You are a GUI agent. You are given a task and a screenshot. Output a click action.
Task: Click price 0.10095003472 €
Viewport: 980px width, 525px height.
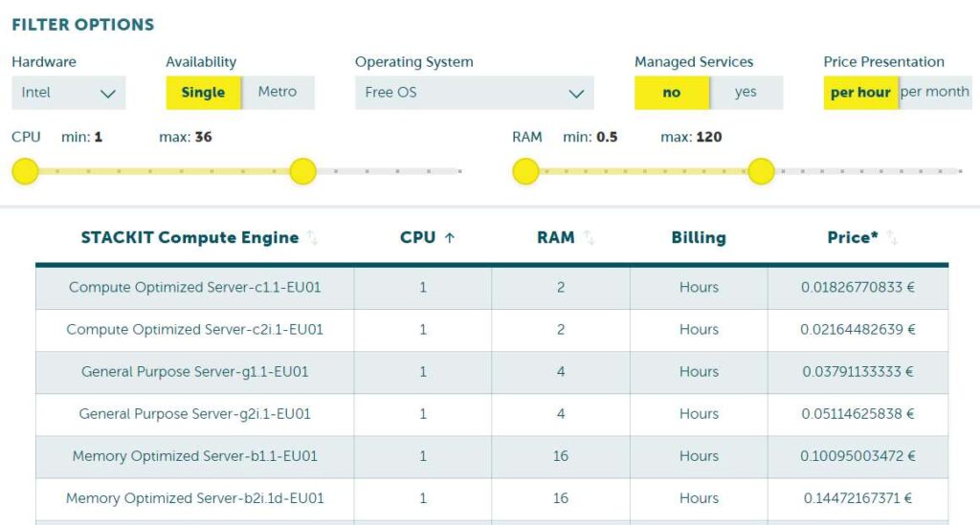coord(858,456)
